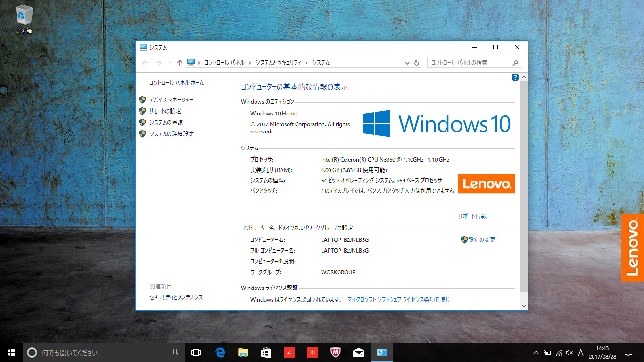
Task: Click the blue help question mark icon
Action: pyautogui.click(x=515, y=77)
